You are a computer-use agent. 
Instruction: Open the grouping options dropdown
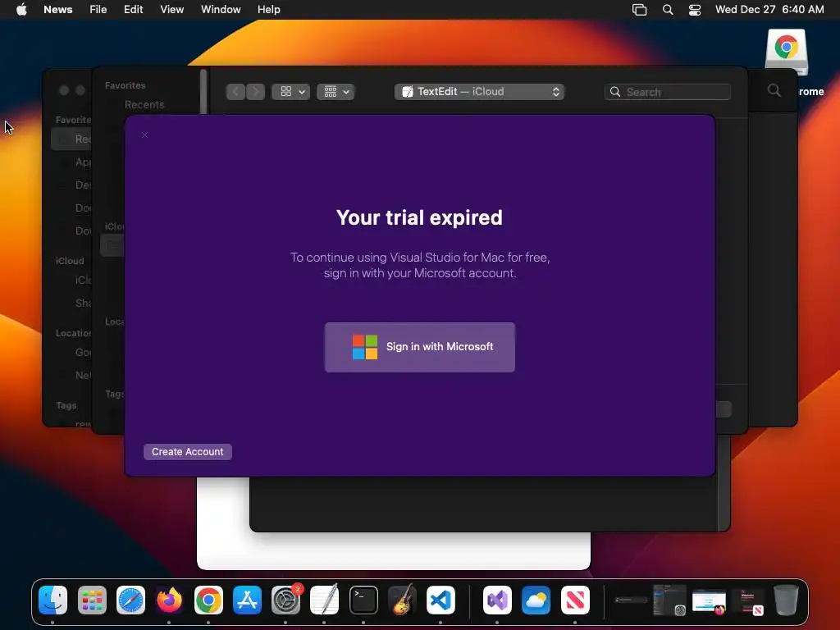tap(336, 92)
